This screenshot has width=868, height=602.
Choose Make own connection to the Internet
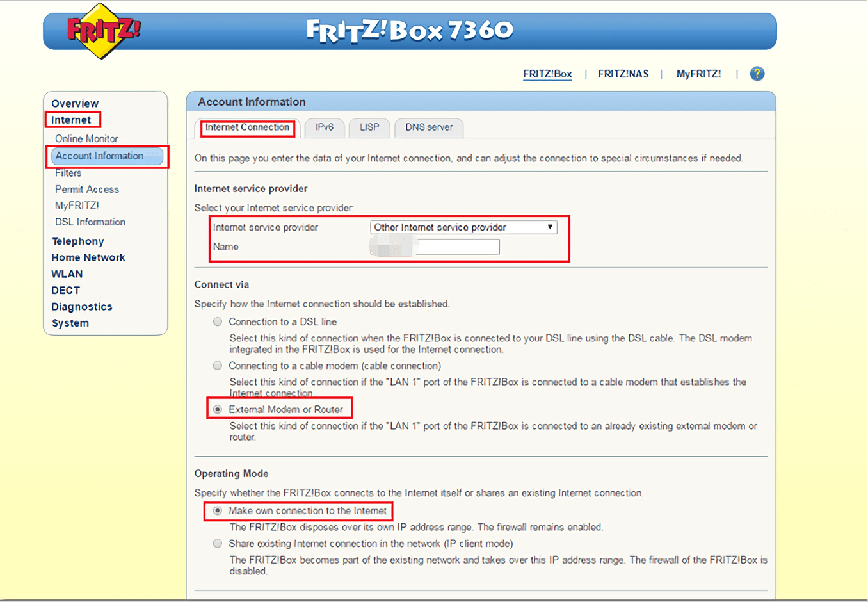pyautogui.click(x=218, y=510)
